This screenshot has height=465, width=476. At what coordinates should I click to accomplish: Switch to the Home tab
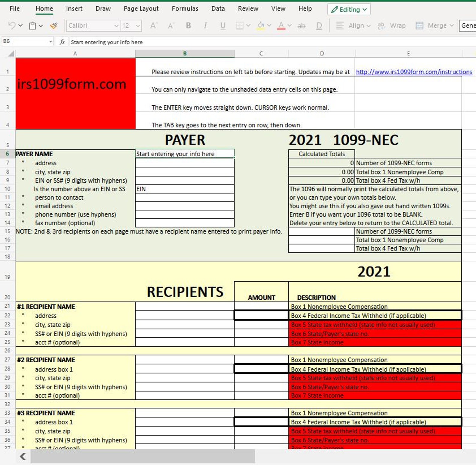44,9
